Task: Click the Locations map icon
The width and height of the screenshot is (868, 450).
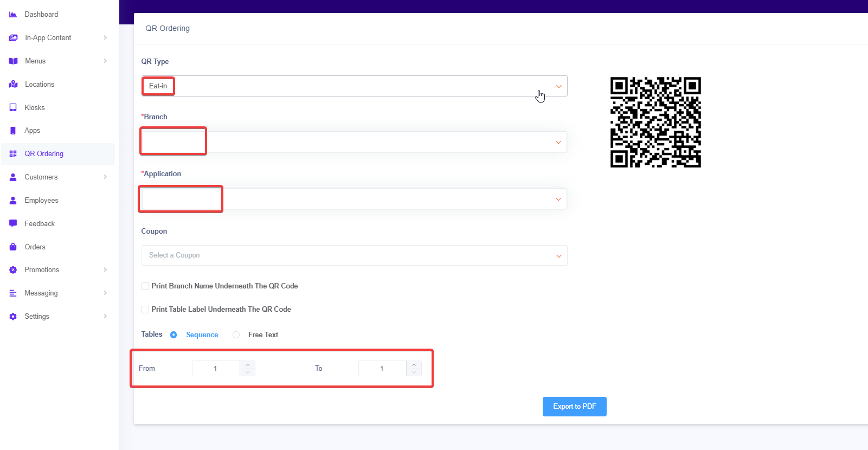Action: point(13,85)
